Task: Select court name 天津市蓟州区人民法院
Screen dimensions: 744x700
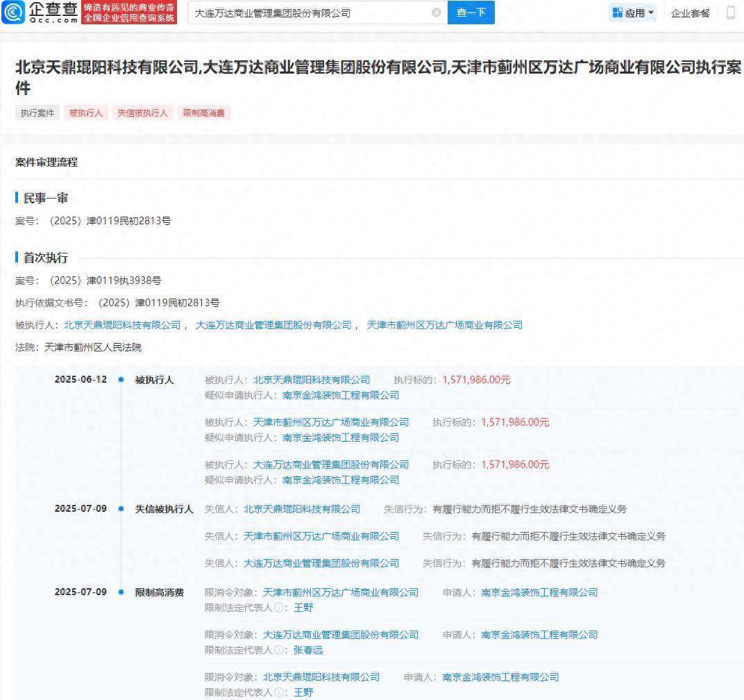Action: point(93,348)
